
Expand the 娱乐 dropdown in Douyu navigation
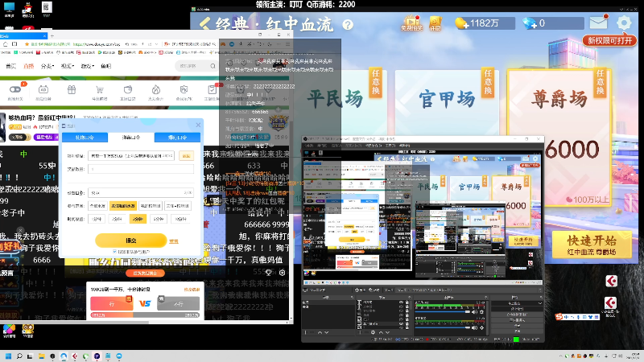point(68,66)
